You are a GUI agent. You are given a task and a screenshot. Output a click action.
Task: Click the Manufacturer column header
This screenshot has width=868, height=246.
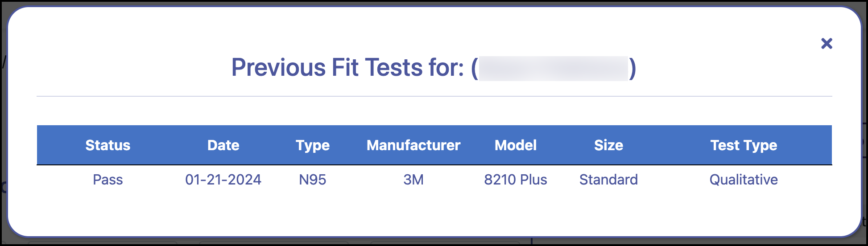pos(413,145)
